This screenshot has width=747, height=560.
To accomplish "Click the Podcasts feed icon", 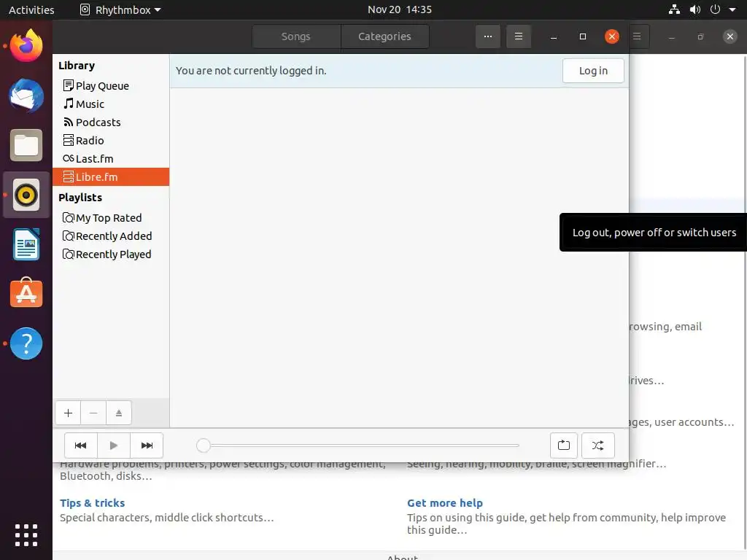I will click(69, 122).
